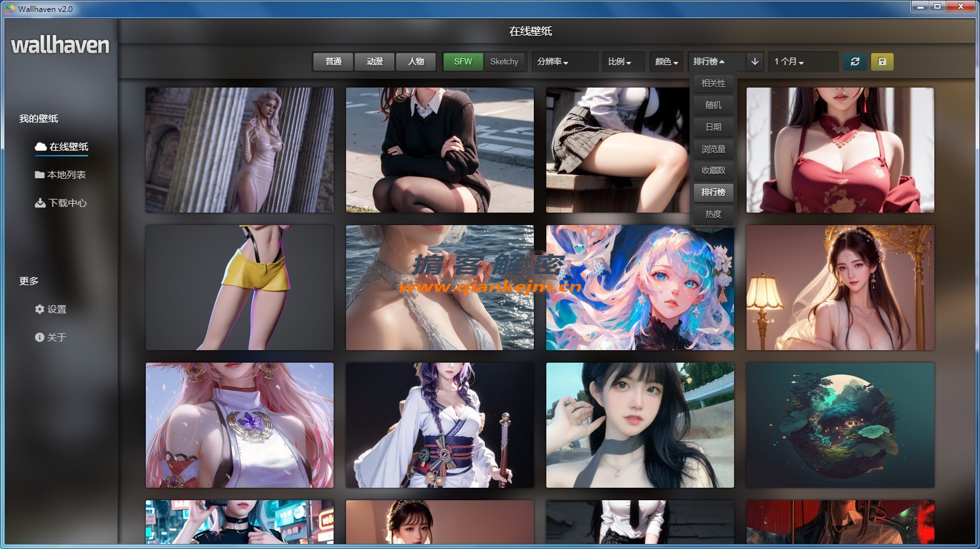Open pink-haired character wallpaper
The width and height of the screenshot is (980, 549).
[240, 425]
